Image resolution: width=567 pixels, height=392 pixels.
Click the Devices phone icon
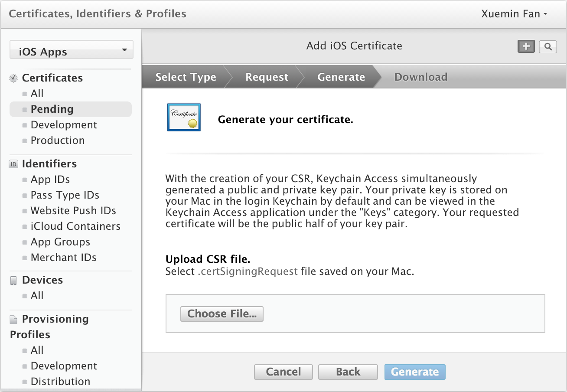tap(14, 280)
